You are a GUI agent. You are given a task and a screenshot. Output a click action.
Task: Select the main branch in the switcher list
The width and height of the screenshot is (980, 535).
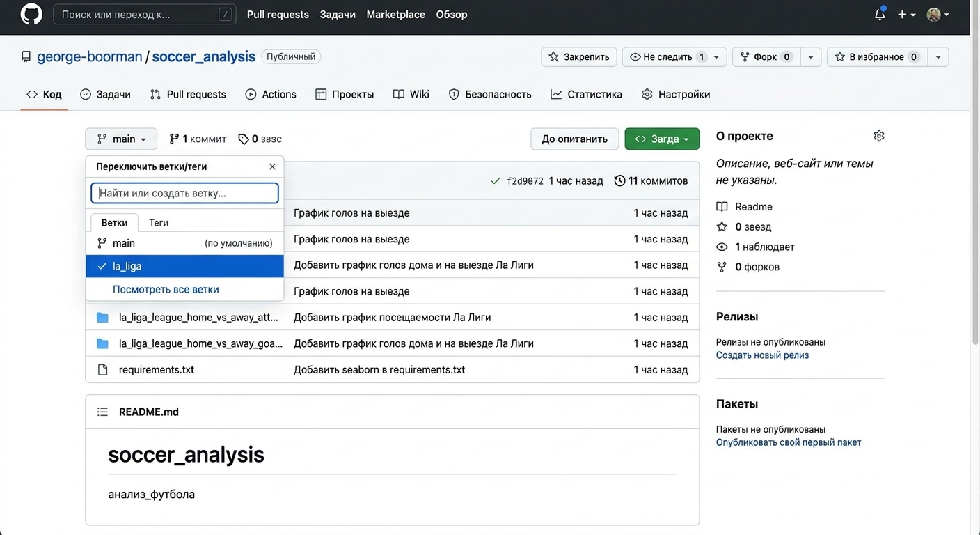pos(184,243)
